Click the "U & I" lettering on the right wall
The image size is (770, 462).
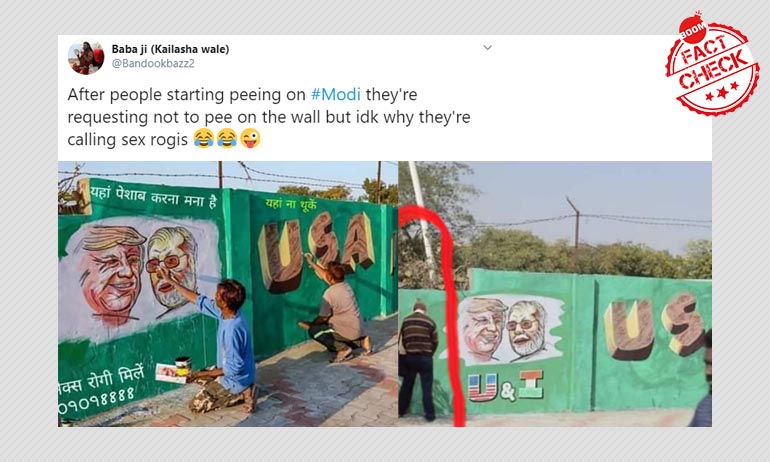(x=503, y=385)
